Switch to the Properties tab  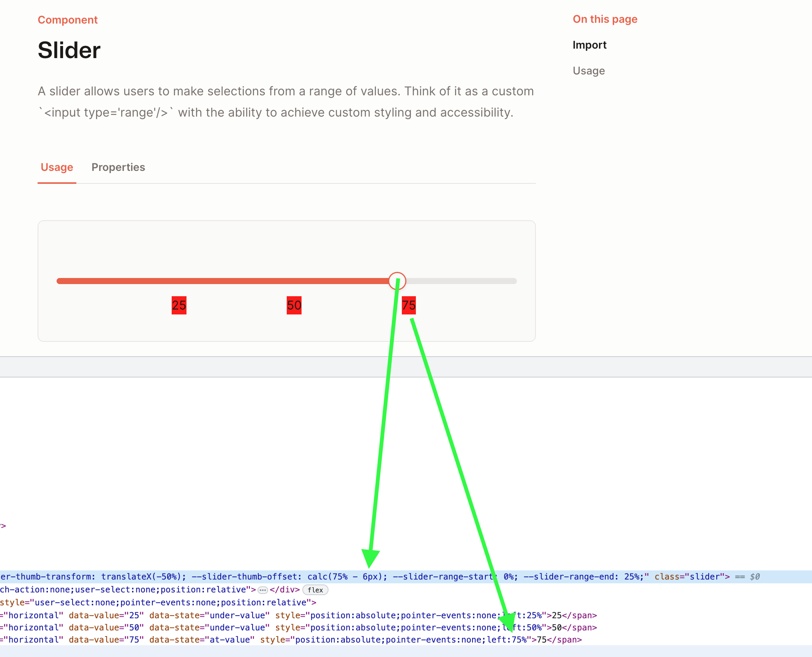(118, 167)
